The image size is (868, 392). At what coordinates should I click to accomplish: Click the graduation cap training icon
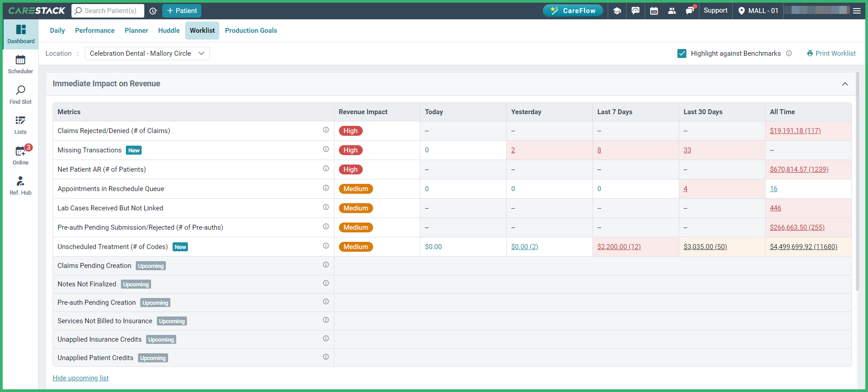pos(617,11)
